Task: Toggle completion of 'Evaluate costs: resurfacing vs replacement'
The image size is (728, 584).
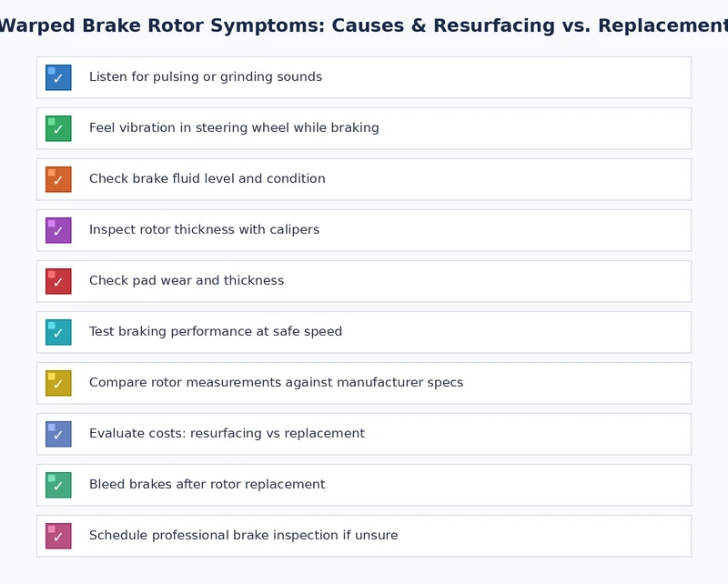Action: [225, 434]
